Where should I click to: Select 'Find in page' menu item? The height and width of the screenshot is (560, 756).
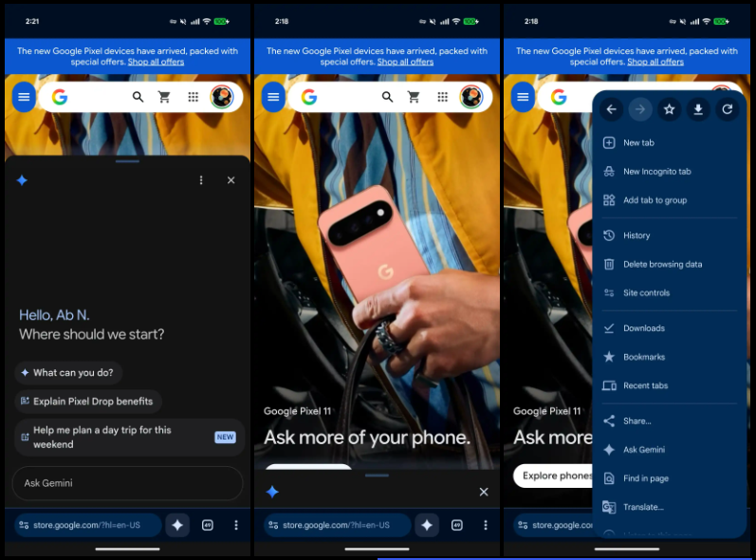[670, 478]
